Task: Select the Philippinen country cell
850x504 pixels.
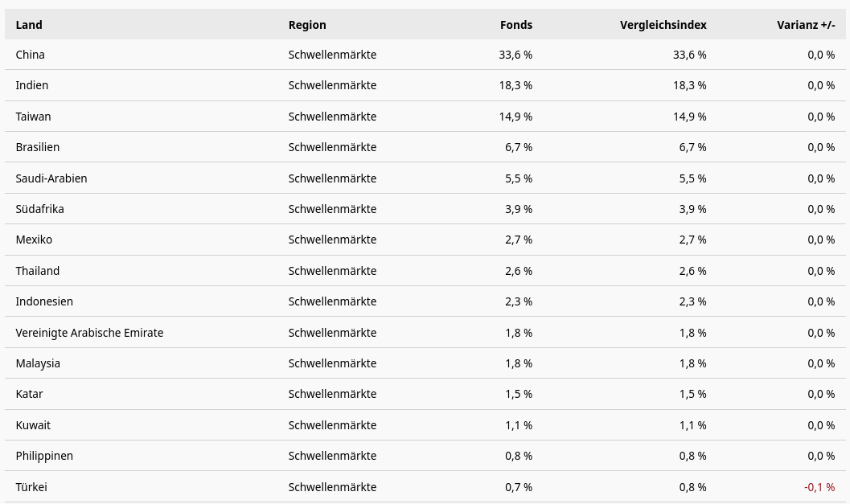Action: coord(44,456)
